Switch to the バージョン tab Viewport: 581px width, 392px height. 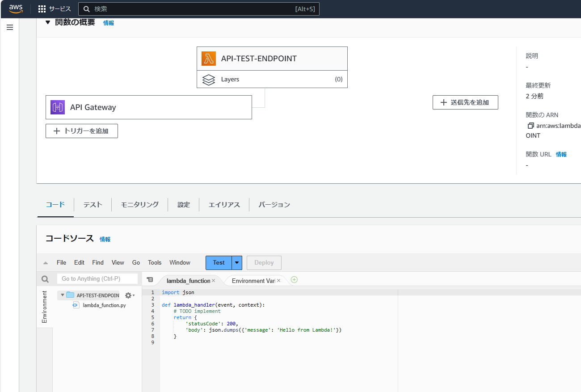[274, 205]
